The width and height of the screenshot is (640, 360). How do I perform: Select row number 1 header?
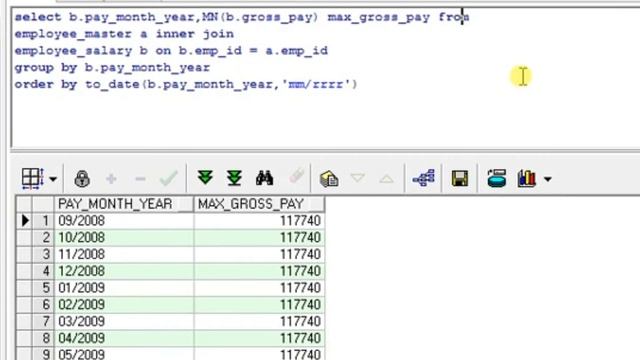click(43, 221)
